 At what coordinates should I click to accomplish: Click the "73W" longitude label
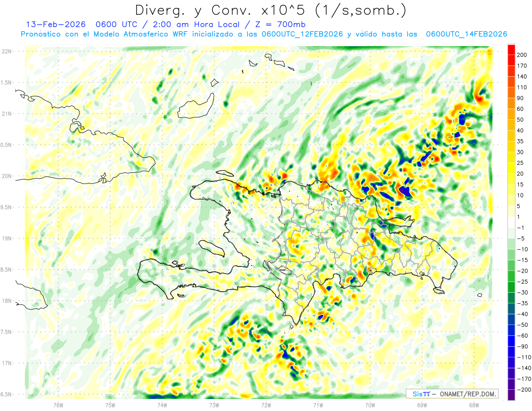pyautogui.click(x=214, y=405)
